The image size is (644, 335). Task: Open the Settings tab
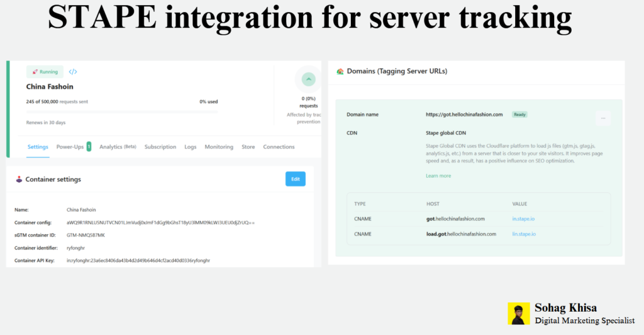pos(38,147)
